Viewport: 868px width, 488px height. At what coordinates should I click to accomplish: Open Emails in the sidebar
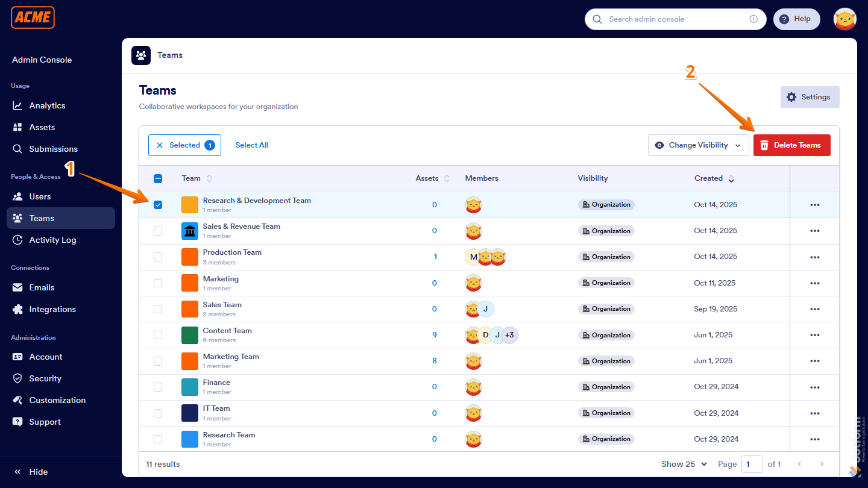coord(61,287)
